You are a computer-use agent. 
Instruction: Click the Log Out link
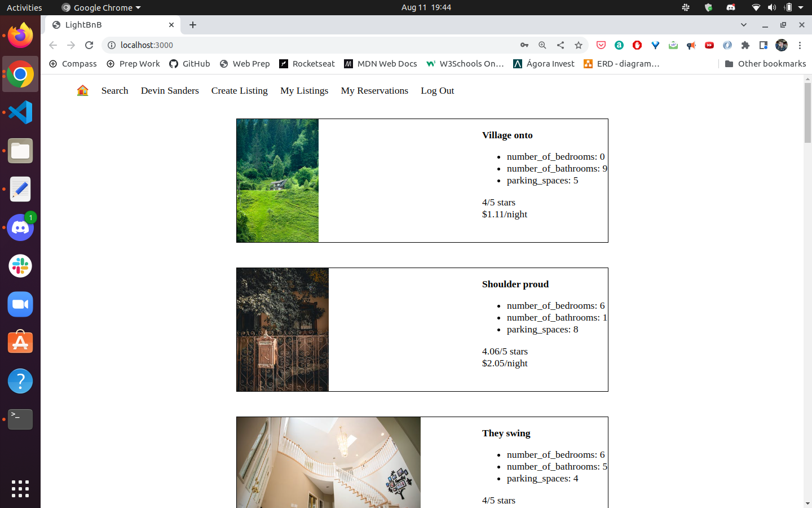click(x=437, y=90)
